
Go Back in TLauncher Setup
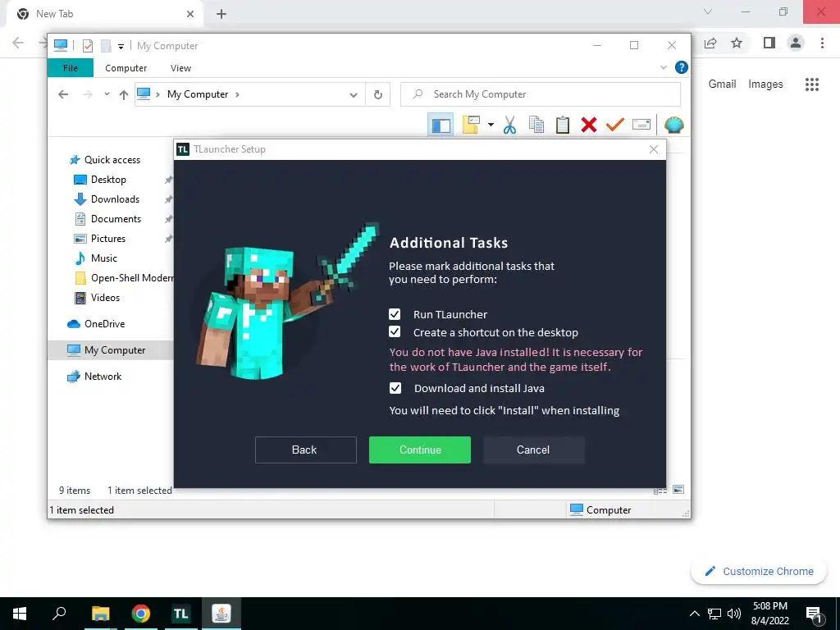[x=305, y=450]
